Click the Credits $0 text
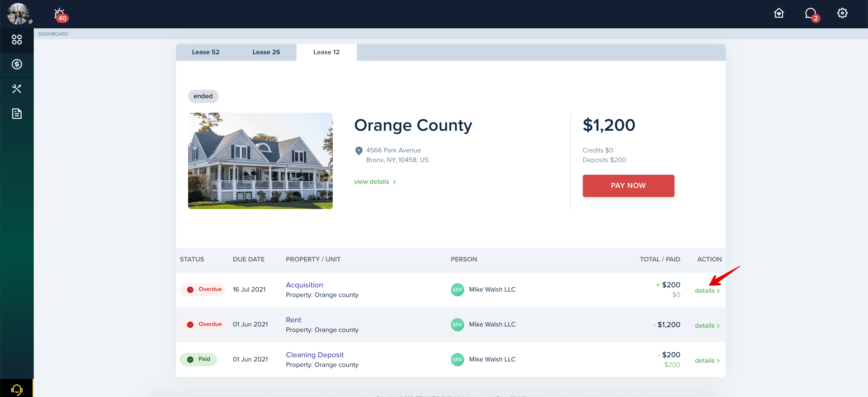 (x=598, y=151)
